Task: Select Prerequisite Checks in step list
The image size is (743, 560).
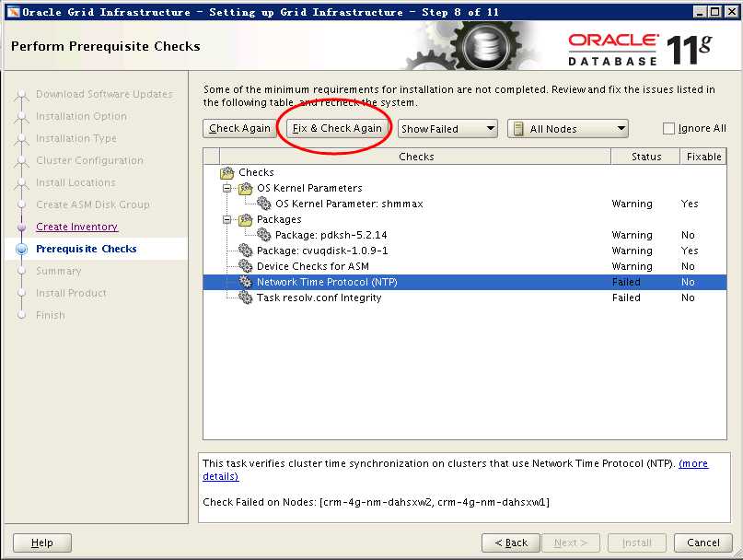Action: (x=87, y=249)
